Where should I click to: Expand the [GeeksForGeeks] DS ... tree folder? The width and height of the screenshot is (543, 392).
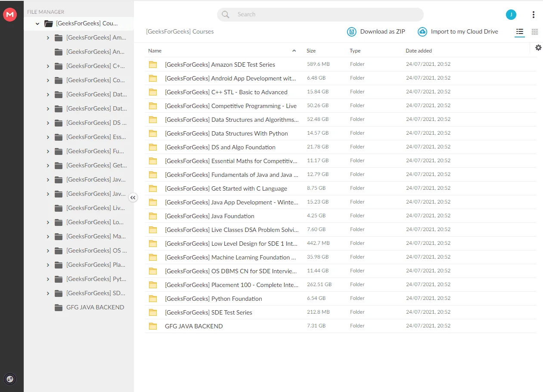(x=48, y=123)
